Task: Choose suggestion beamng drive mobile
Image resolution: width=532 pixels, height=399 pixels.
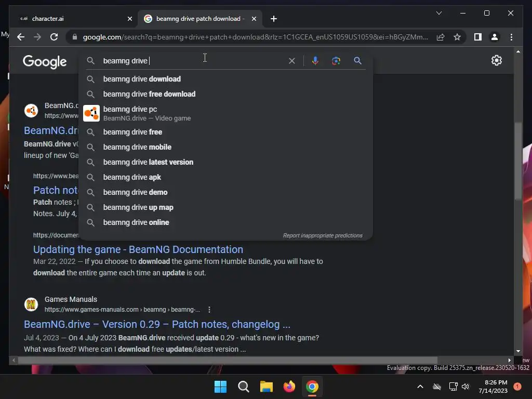Action: 225,147
